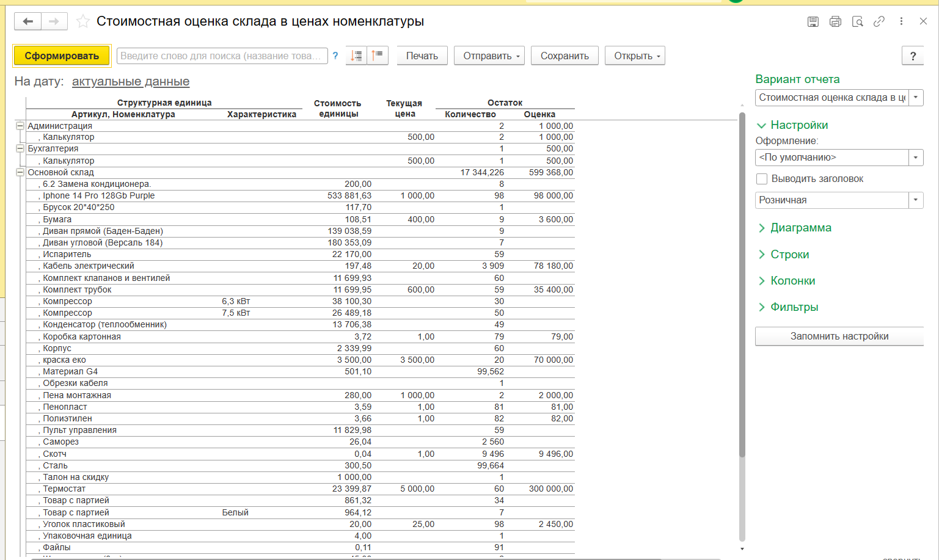The height and width of the screenshot is (560, 939).
Task: Collapse the Администрация group row
Action: pos(20,126)
